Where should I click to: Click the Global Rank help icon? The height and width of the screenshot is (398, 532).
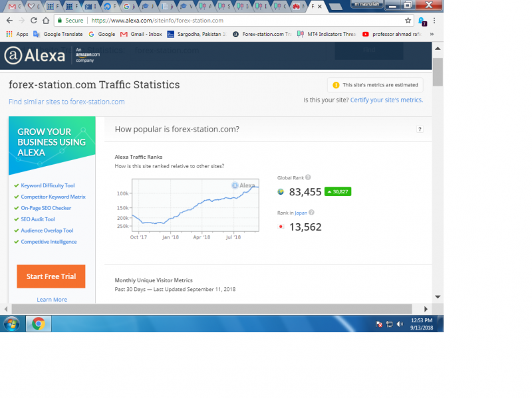[308, 177]
